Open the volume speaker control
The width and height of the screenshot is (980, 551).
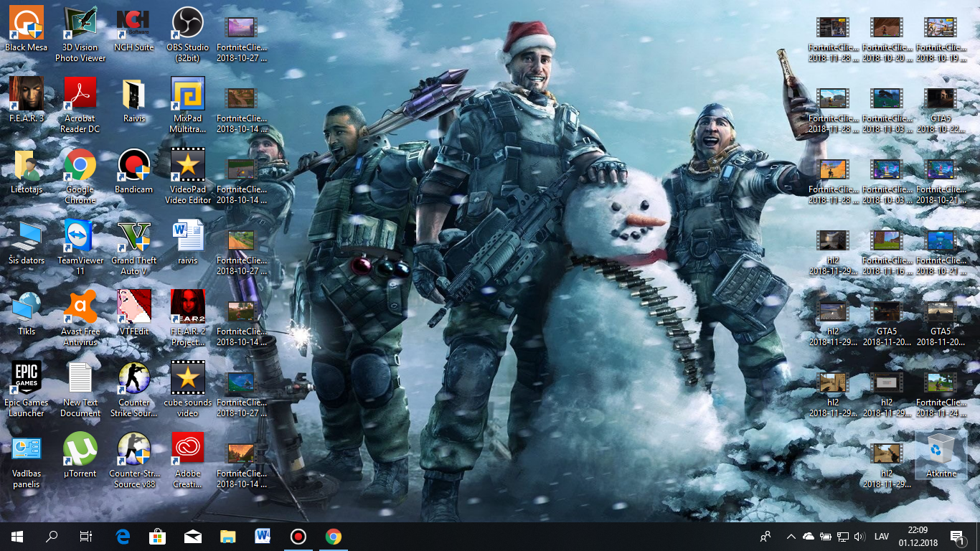click(x=860, y=537)
